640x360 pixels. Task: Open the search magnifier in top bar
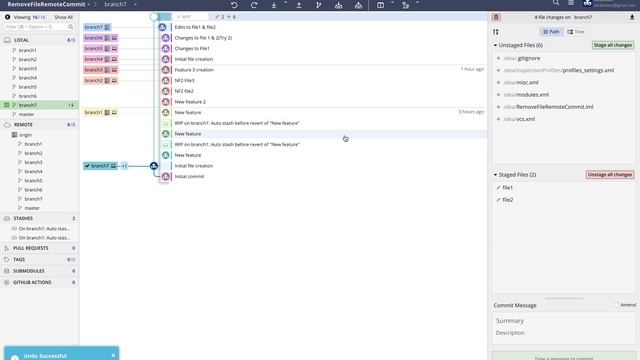(x=556, y=3)
